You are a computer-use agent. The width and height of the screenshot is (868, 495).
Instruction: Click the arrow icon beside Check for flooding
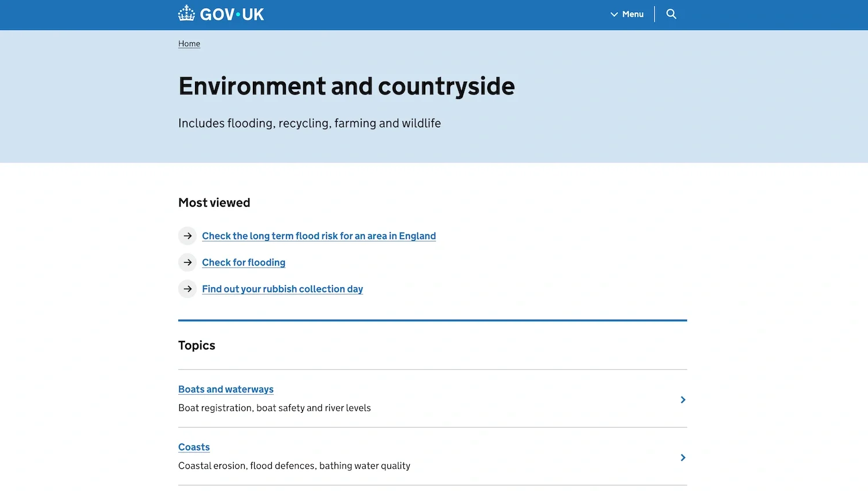pos(187,262)
